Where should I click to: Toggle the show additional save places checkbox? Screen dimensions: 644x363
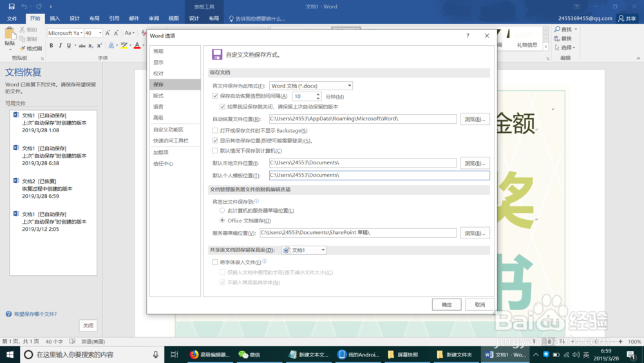click(215, 141)
